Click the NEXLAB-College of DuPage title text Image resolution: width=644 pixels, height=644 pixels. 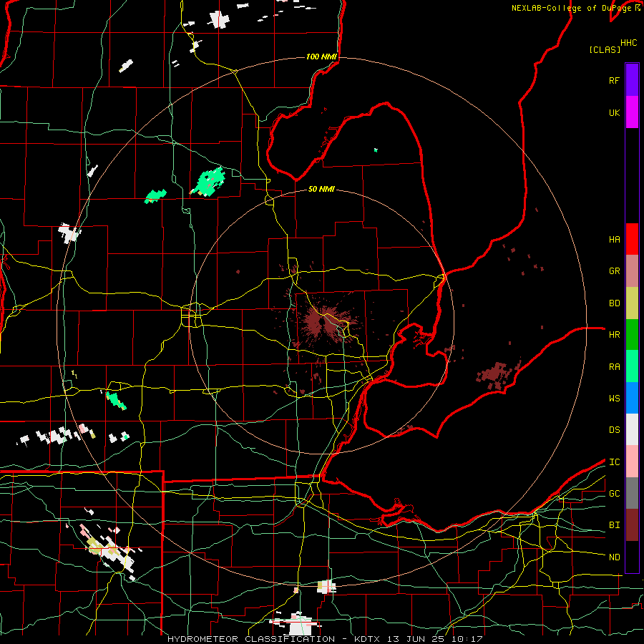pos(573,8)
